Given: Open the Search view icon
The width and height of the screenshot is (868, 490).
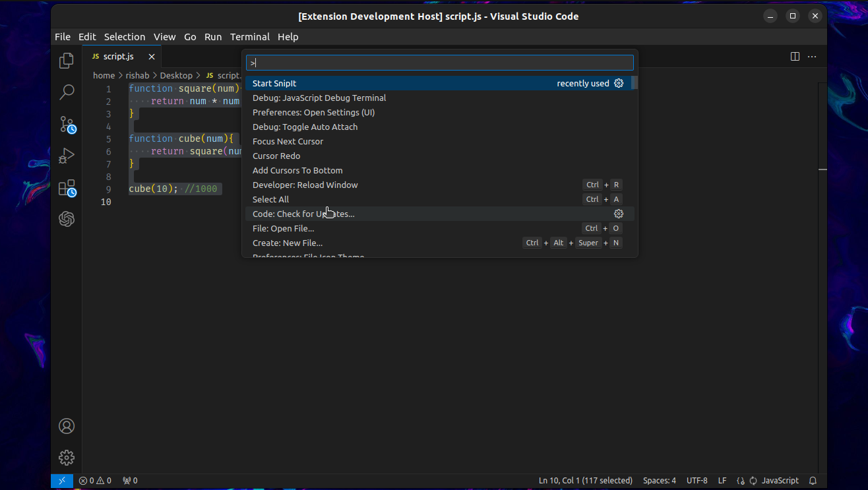Looking at the screenshot, I should [x=66, y=92].
